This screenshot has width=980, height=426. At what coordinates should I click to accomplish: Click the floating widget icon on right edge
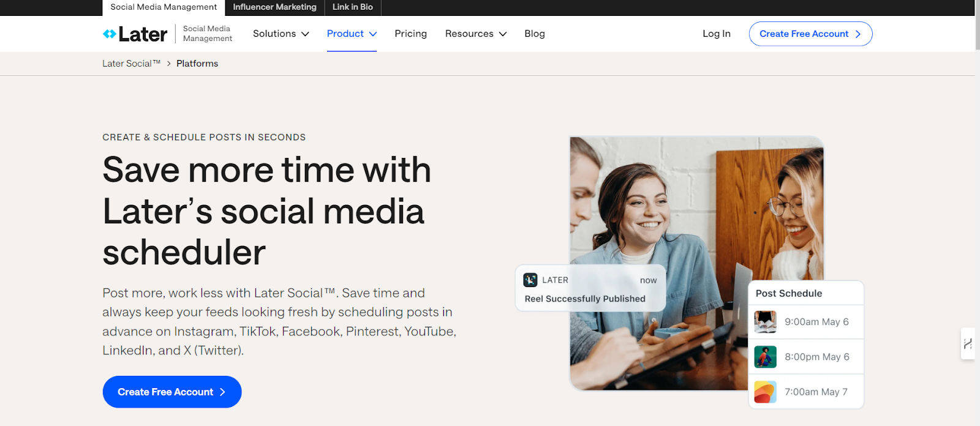coord(968,343)
